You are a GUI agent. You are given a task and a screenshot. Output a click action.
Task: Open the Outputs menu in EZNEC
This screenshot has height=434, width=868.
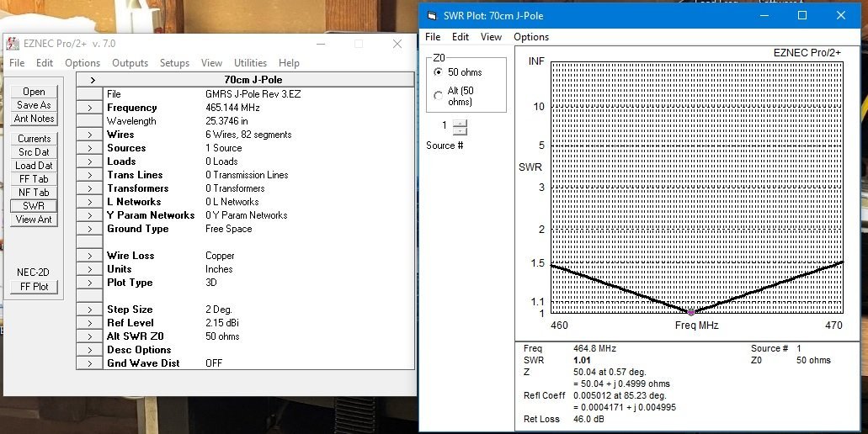(x=130, y=63)
